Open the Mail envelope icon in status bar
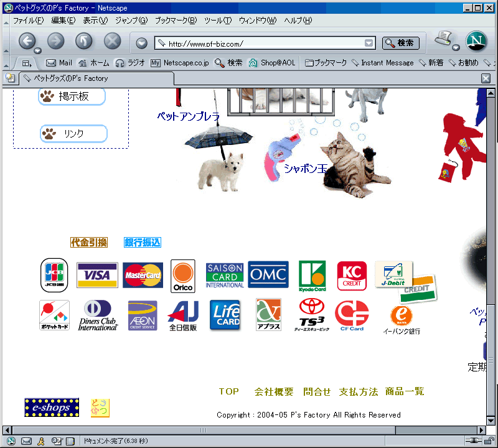This screenshot has width=498, height=448. pyautogui.click(x=26, y=441)
